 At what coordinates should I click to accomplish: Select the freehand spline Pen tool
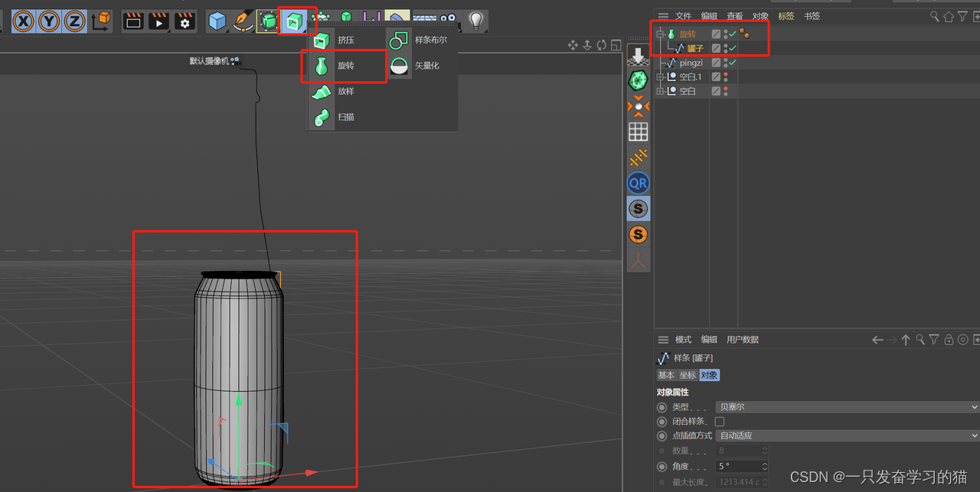243,21
